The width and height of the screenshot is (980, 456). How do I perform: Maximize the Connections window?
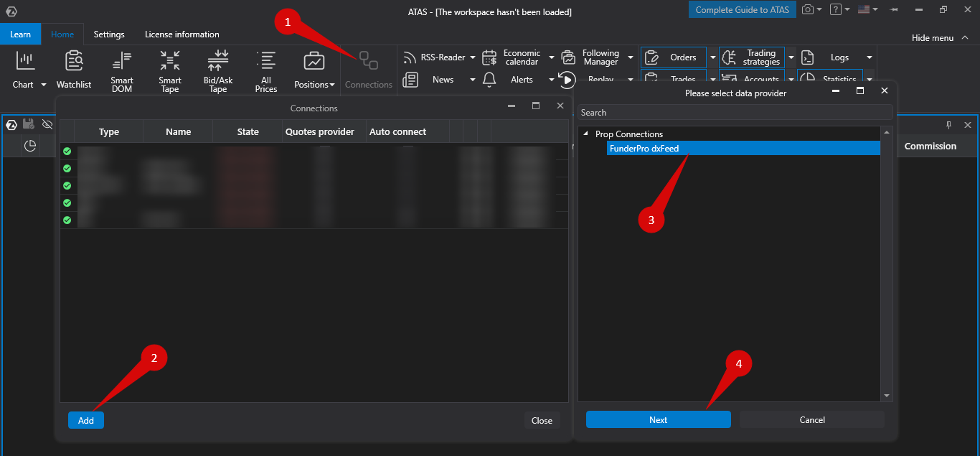[536, 106]
